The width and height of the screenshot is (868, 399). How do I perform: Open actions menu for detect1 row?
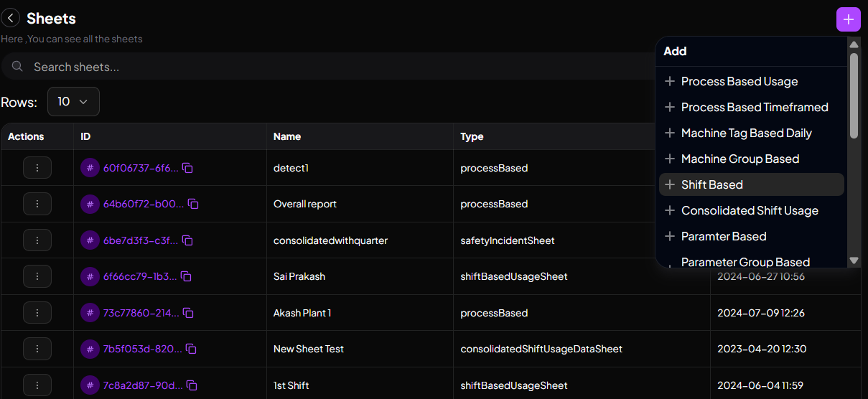[x=37, y=168]
